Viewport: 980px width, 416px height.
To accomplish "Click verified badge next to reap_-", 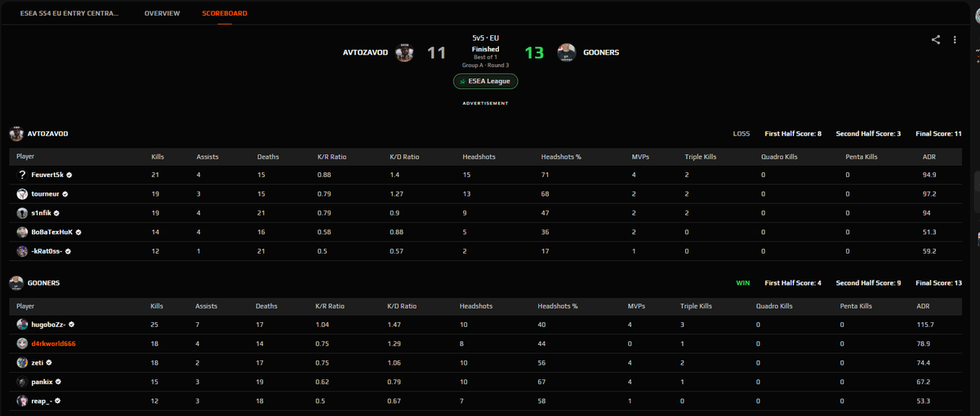I will pyautogui.click(x=58, y=401).
